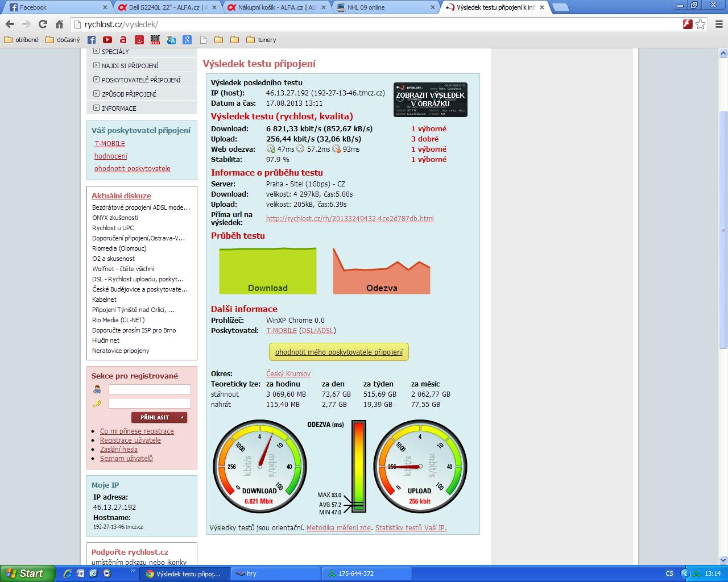Go back with the browser back arrow
Screen dimensions: 728x582
(10, 24)
